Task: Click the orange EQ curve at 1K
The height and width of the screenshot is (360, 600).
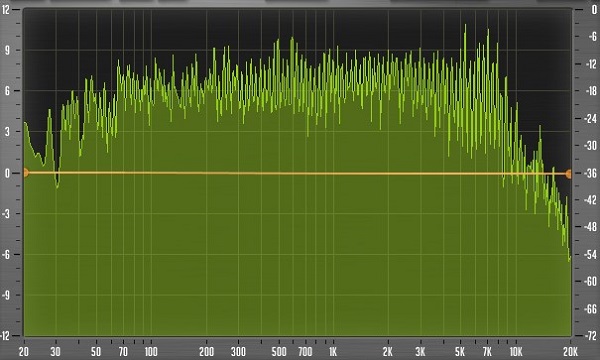Action: (x=333, y=173)
